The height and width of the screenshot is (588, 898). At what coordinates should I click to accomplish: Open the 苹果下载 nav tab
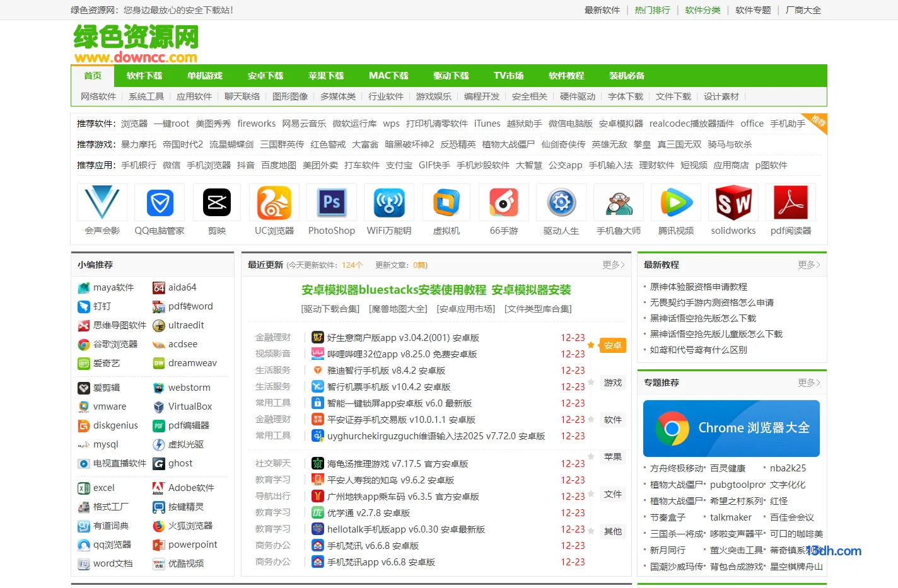click(326, 76)
